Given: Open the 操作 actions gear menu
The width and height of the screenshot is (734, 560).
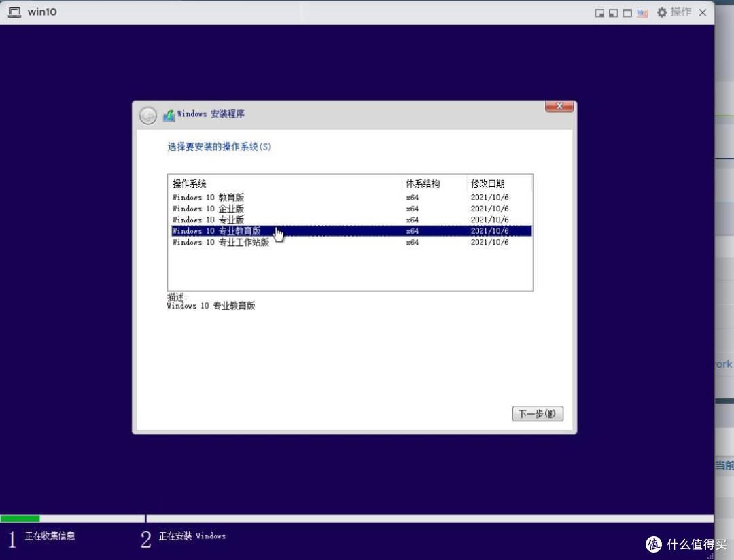Looking at the screenshot, I should click(674, 12).
